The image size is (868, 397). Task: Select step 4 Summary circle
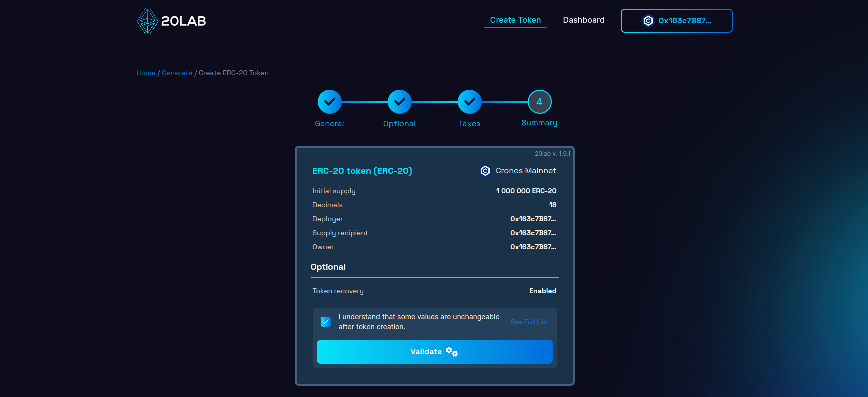pos(540,102)
